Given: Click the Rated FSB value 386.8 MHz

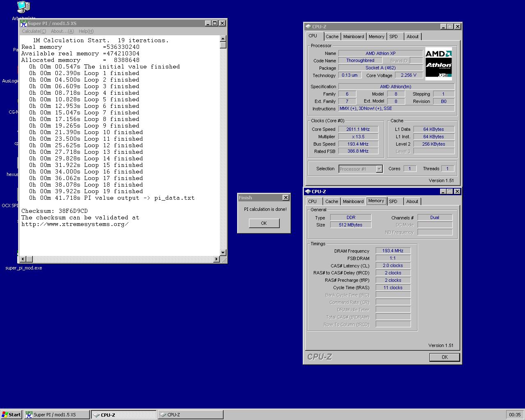Looking at the screenshot, I should click(358, 151).
